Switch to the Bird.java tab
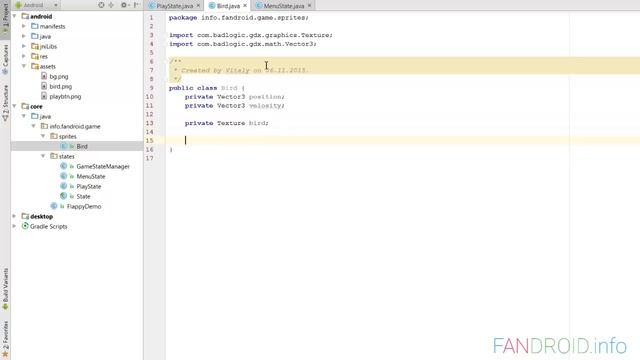Viewport: 640px width, 360px height. 228,6
